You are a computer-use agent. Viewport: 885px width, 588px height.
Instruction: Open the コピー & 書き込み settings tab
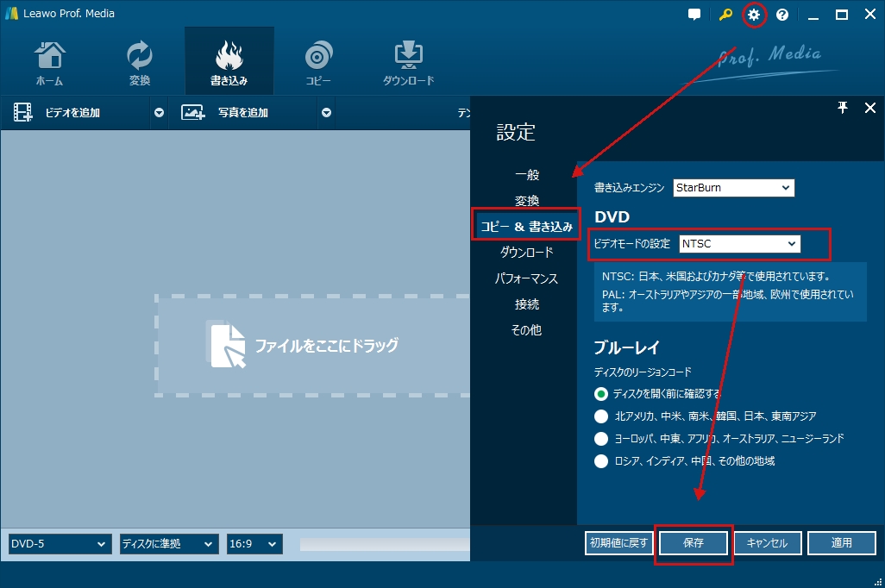526,226
